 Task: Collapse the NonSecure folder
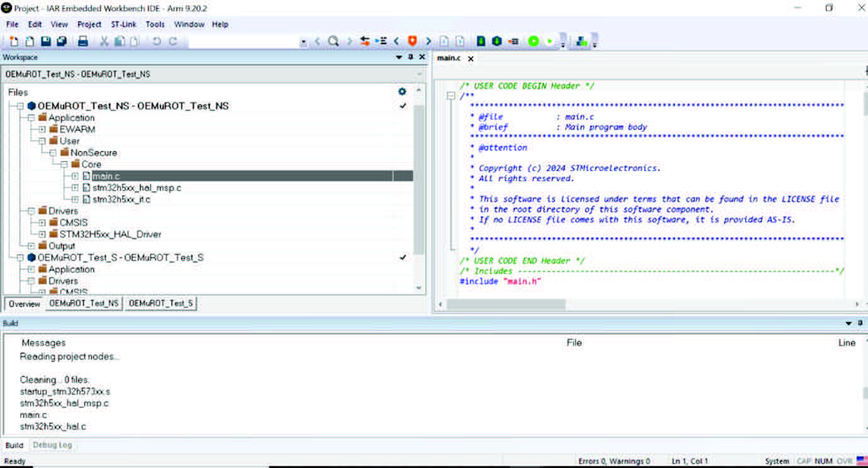click(54, 153)
